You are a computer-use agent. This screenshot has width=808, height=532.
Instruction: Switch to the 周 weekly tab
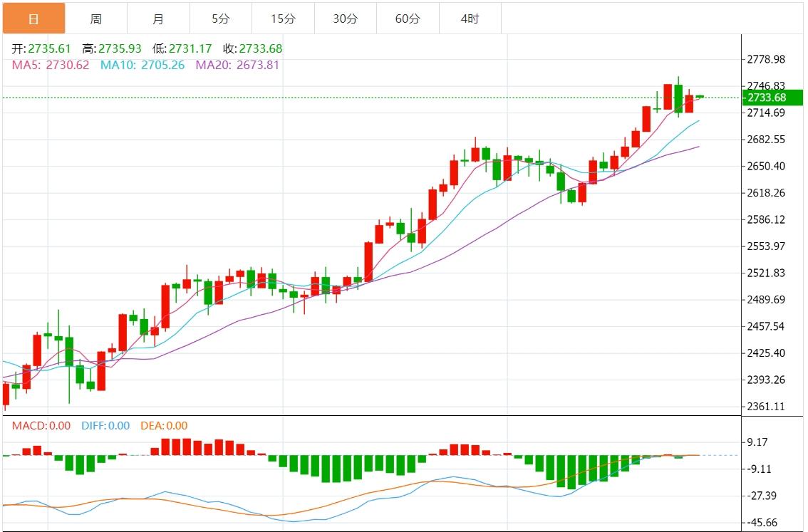point(95,19)
